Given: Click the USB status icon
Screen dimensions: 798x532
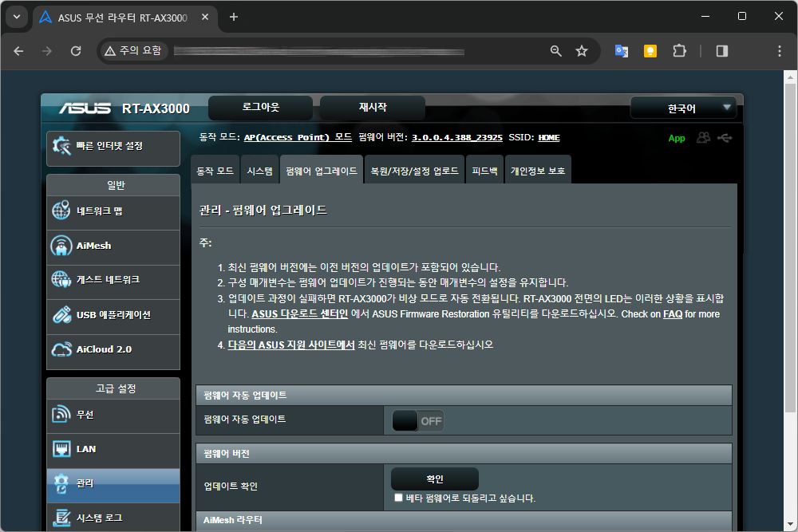Looking at the screenshot, I should [725, 138].
